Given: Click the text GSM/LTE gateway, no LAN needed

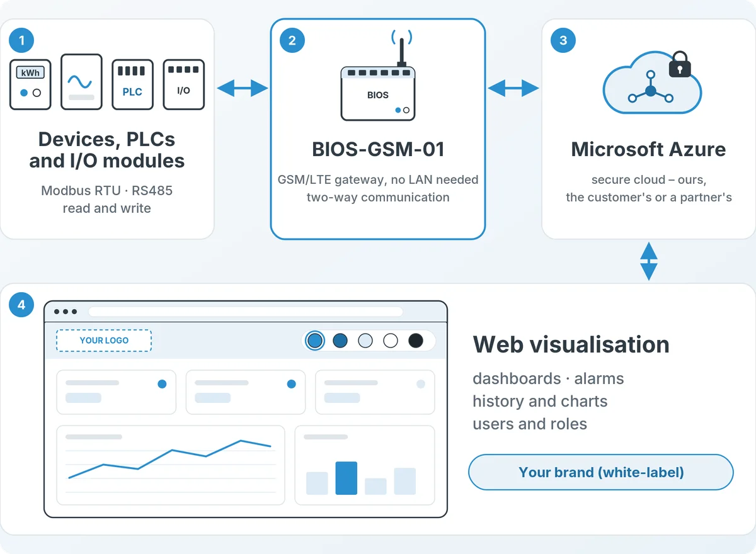Looking at the screenshot, I should (x=378, y=179).
